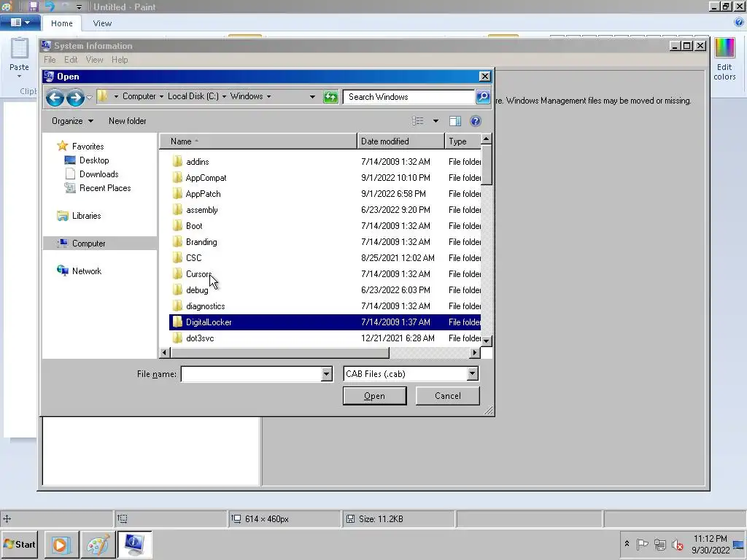The width and height of the screenshot is (747, 560).
Task: Open Network in the navigation pane
Action: click(x=86, y=271)
